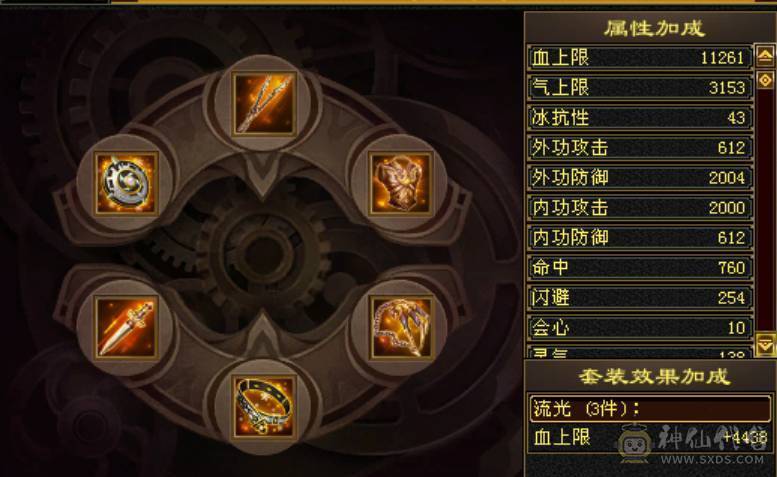777x477 pixels.
Task: Select the chained claw accessory icon
Action: pos(401,327)
